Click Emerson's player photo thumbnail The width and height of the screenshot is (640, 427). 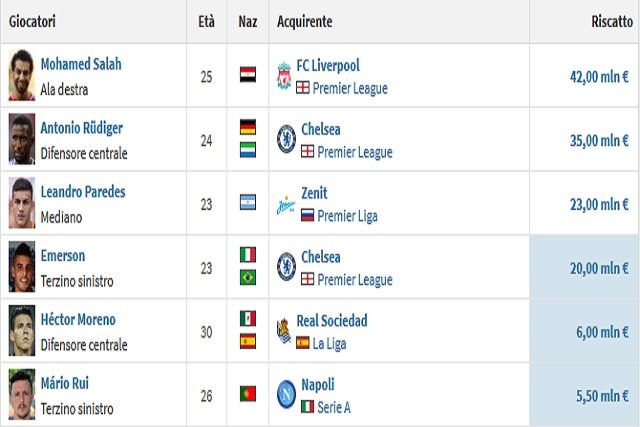click(x=22, y=267)
